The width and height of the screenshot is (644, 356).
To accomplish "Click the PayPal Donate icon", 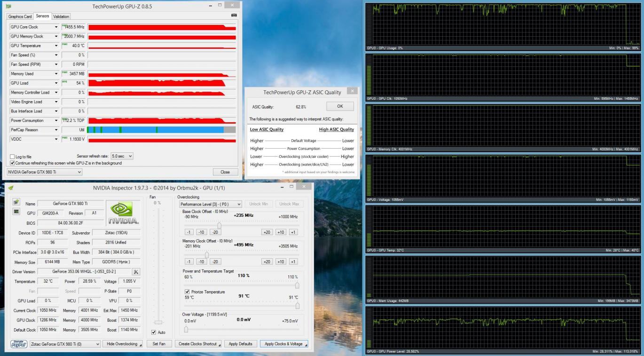I will tap(19, 344).
